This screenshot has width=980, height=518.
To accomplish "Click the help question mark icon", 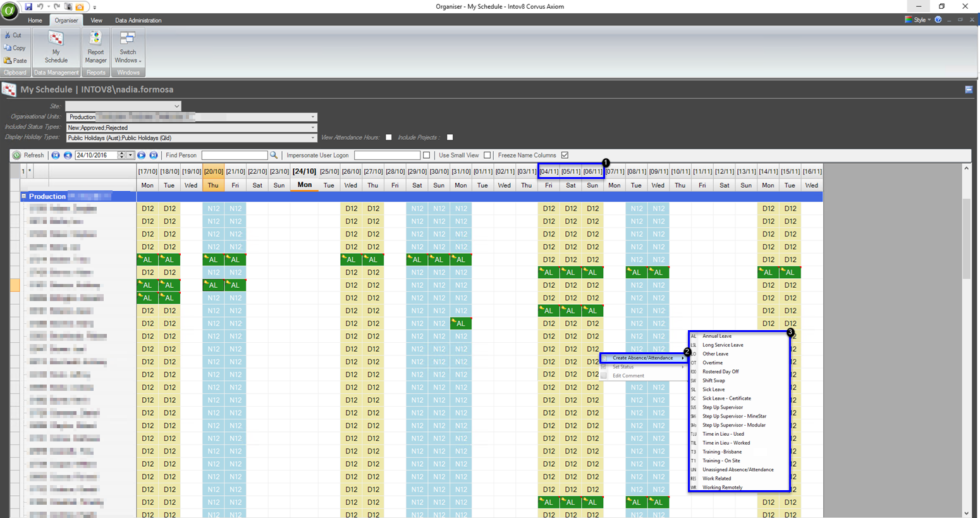I will click(x=938, y=20).
